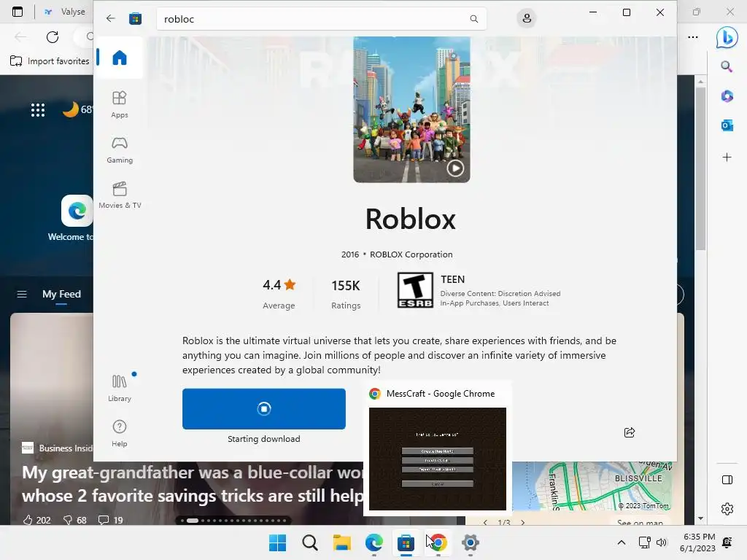This screenshot has width=747, height=560.
Task: Go to next map card page arrow
Action: (x=522, y=522)
